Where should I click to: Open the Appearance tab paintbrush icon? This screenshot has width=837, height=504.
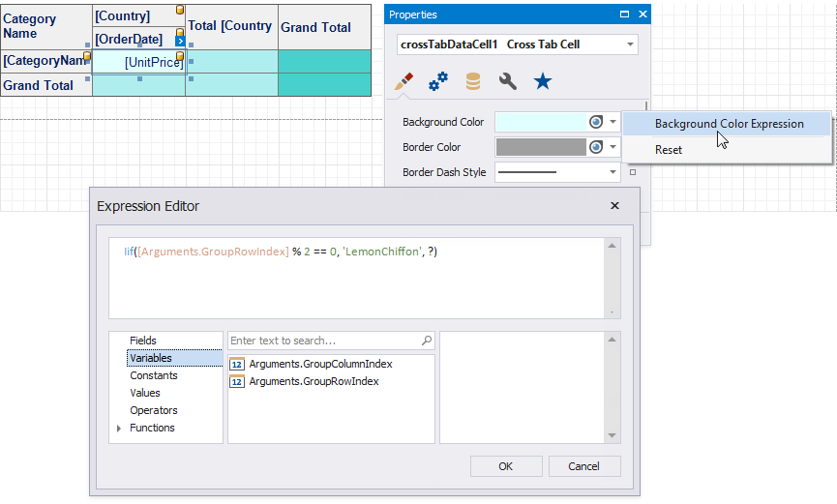pos(404,82)
